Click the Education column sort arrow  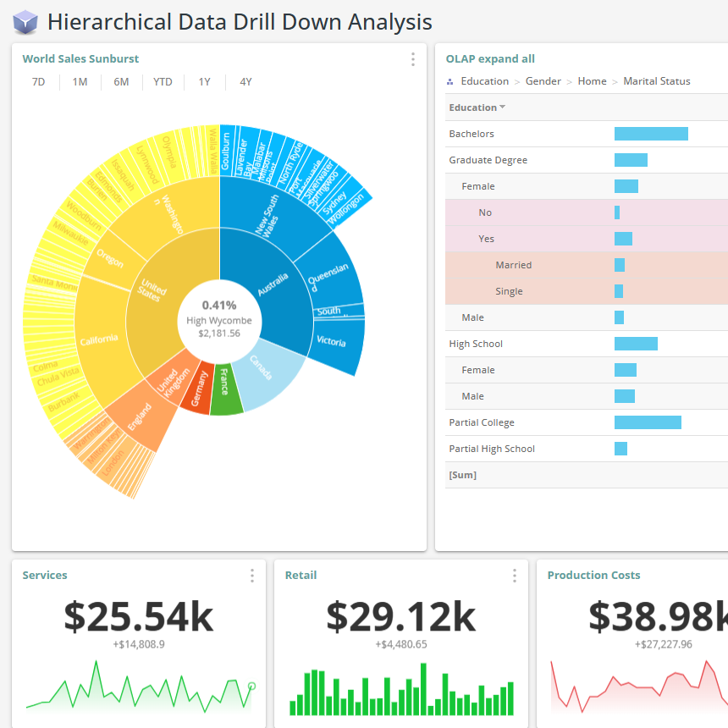pos(503,108)
